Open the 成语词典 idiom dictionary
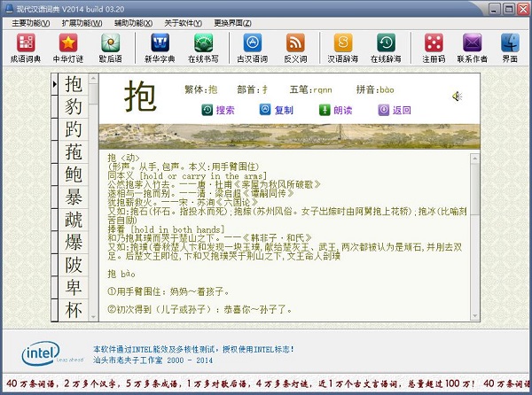 point(26,47)
